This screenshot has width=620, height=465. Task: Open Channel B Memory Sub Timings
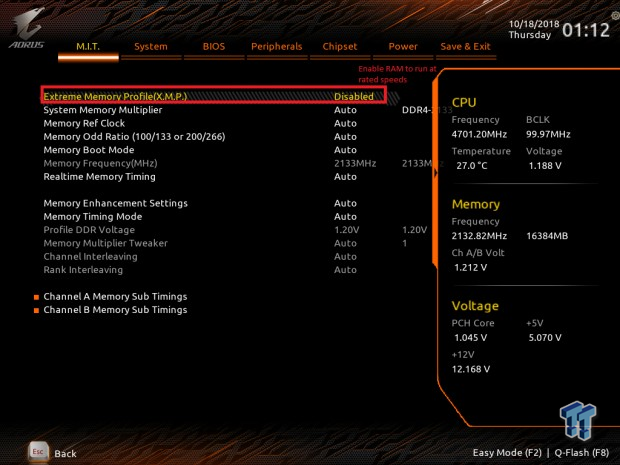(x=115, y=310)
